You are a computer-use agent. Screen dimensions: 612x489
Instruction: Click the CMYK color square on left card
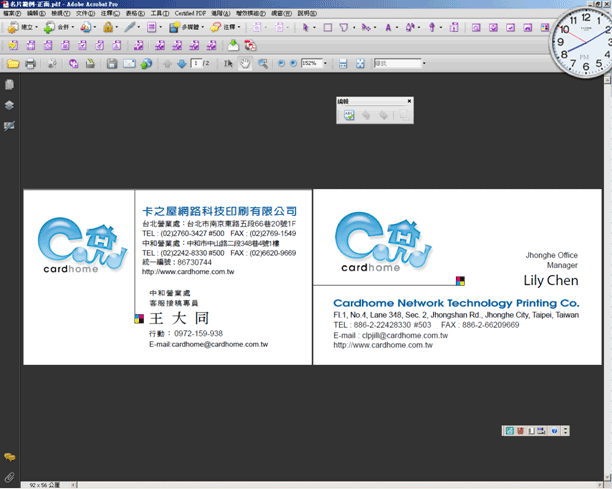[139, 319]
